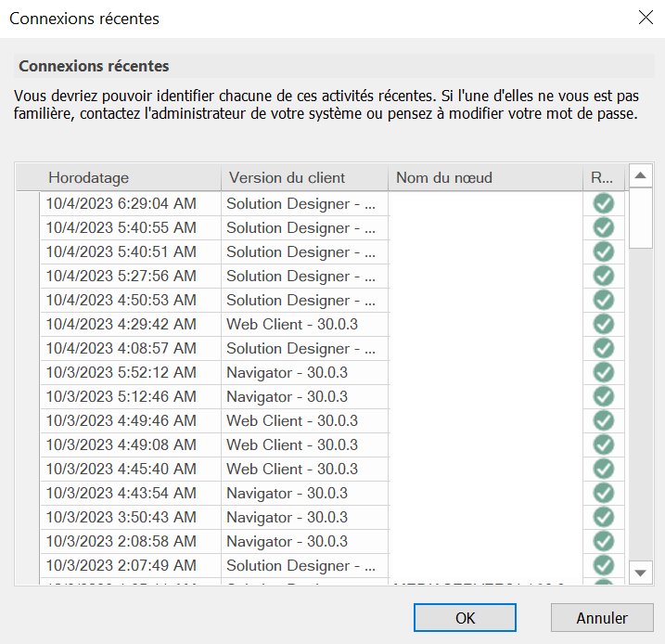Click the scrollbar down arrow
The width and height of the screenshot is (665, 644).
pos(640,573)
